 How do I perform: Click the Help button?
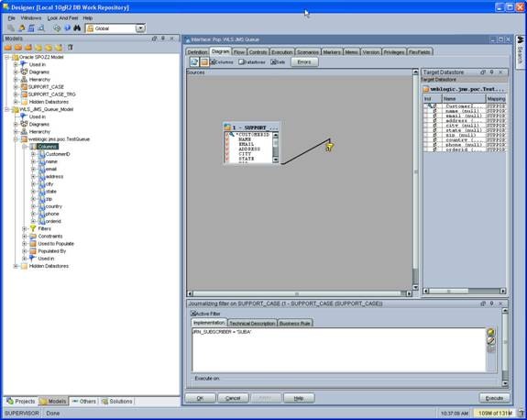pos(299,398)
